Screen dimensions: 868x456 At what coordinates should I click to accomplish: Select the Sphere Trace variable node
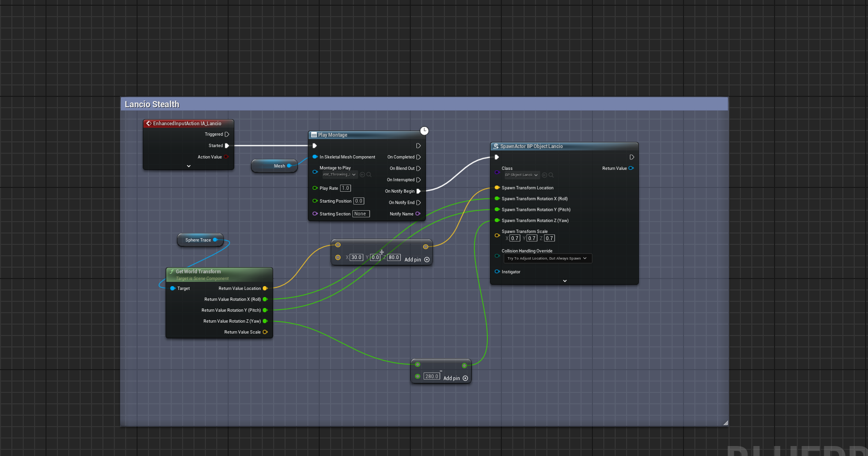point(200,240)
